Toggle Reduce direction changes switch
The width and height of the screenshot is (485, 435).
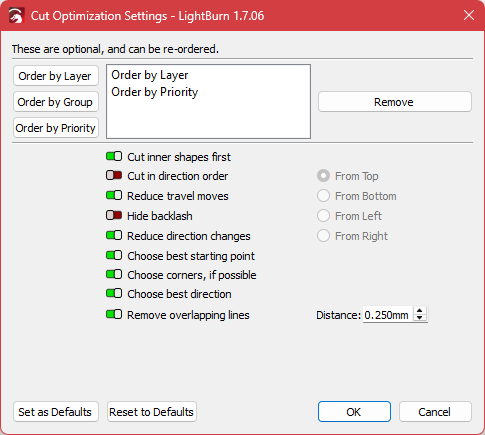pos(114,235)
